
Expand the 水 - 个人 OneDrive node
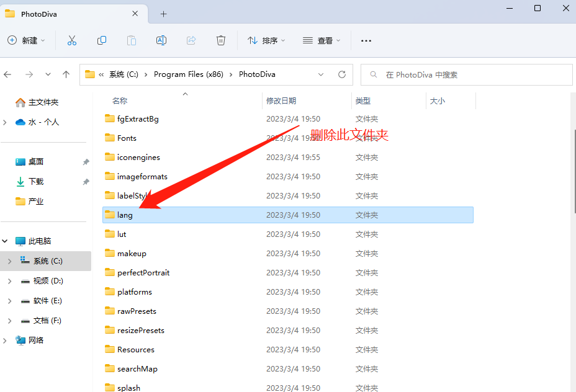click(5, 122)
